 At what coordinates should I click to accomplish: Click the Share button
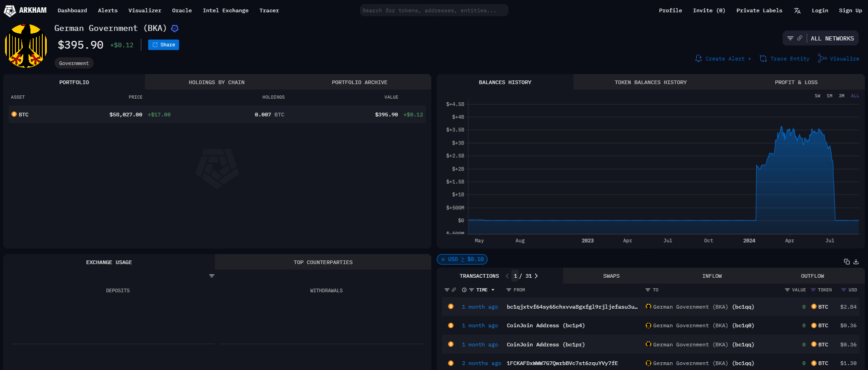tap(164, 45)
